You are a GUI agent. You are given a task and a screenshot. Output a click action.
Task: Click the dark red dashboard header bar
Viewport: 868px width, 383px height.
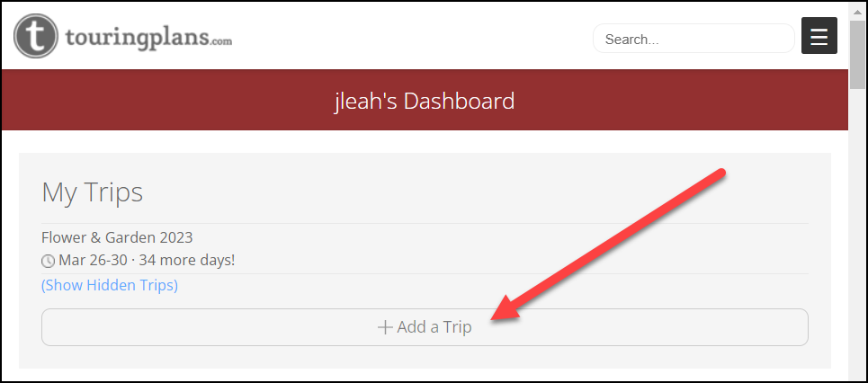tap(425, 100)
